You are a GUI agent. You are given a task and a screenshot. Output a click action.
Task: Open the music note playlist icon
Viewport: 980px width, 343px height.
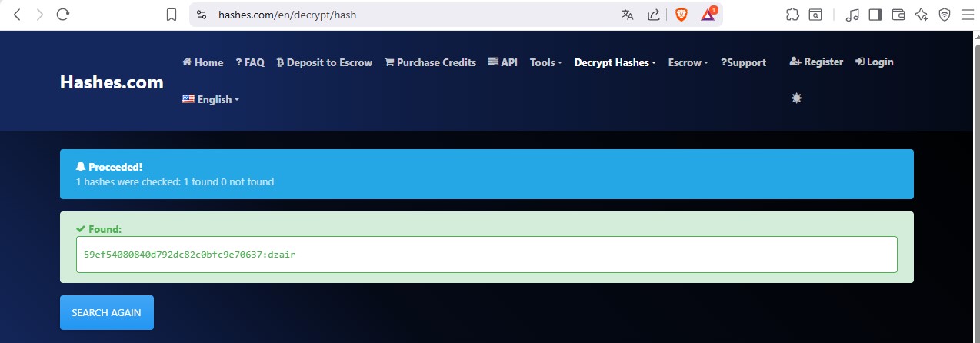[852, 15]
